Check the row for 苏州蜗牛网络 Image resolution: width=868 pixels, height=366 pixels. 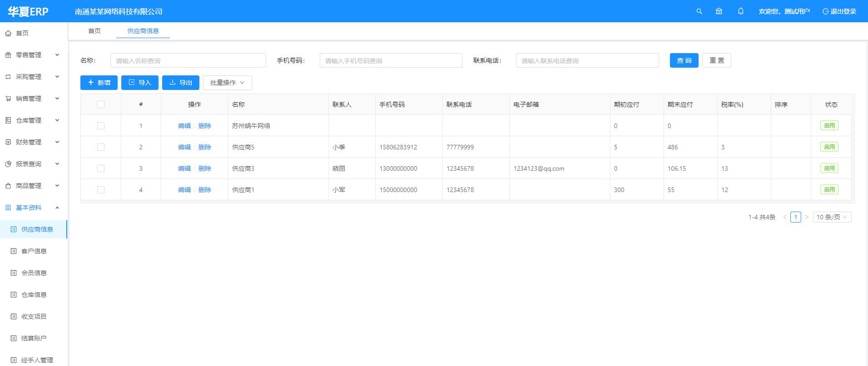(x=101, y=126)
